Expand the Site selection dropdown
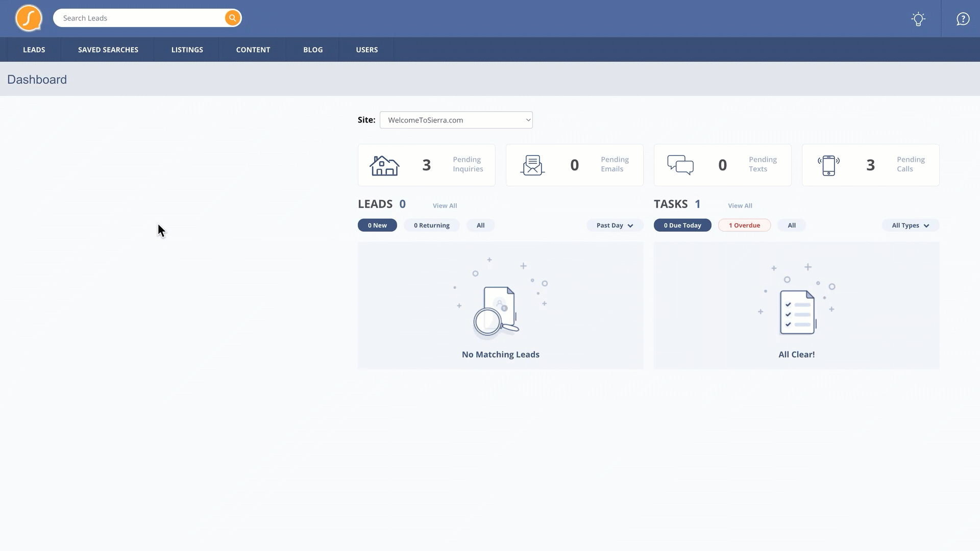The image size is (980, 551). pyautogui.click(x=456, y=120)
